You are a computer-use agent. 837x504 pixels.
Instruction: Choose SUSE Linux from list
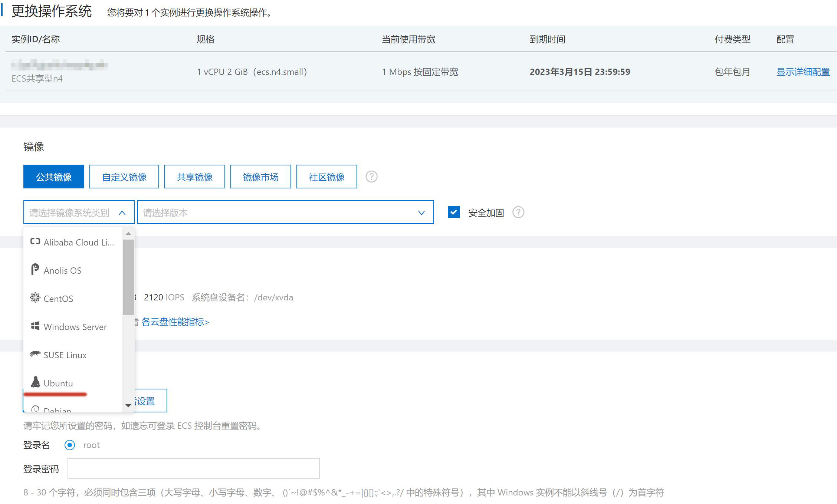click(73, 355)
